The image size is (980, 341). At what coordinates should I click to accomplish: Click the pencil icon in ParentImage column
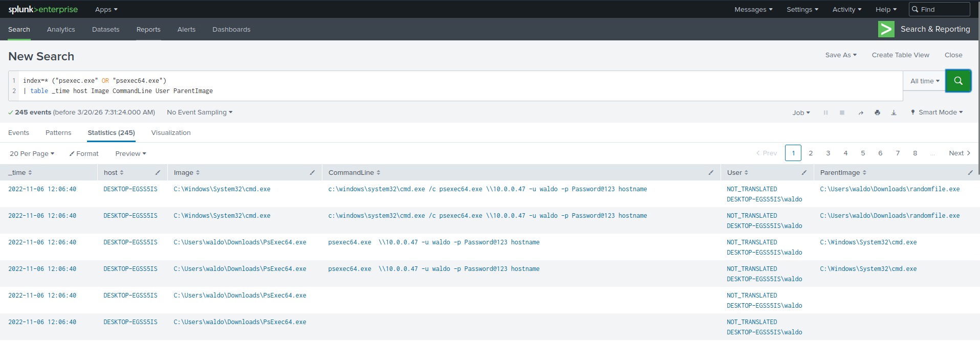pos(970,173)
